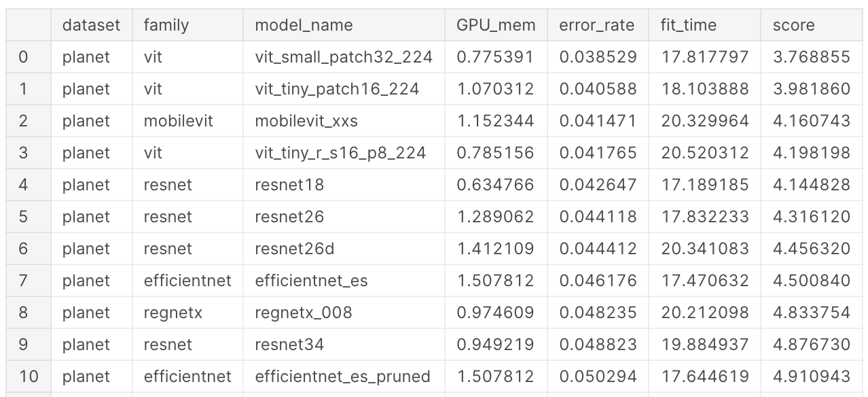Select the efficientnet_es_pruned model name cell

(342, 377)
